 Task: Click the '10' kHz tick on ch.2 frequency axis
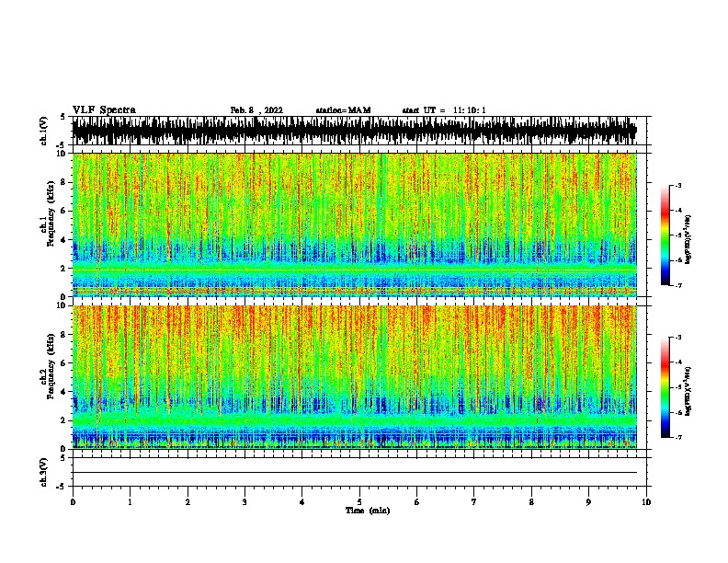pyautogui.click(x=63, y=305)
